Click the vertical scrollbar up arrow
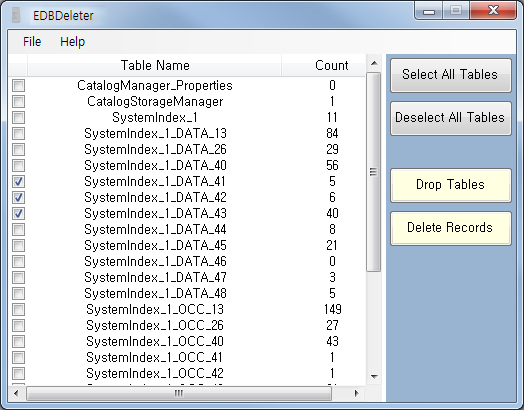The image size is (524, 410). (374, 63)
